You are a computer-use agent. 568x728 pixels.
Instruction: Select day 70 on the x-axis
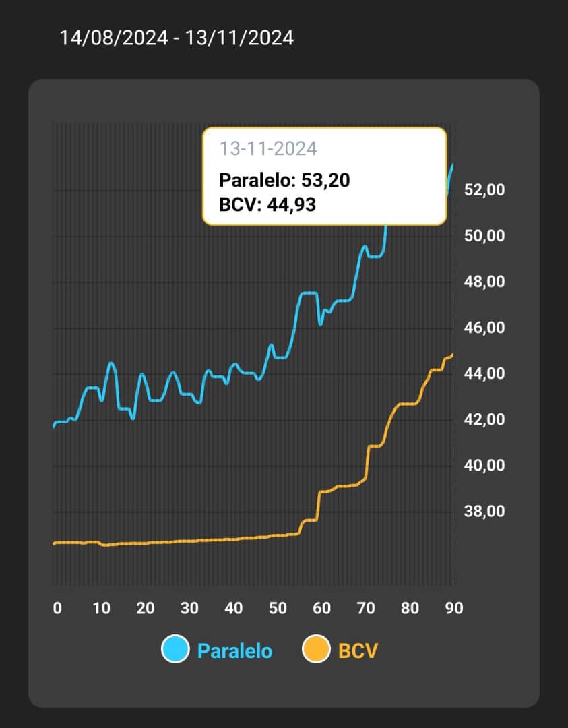click(x=366, y=608)
